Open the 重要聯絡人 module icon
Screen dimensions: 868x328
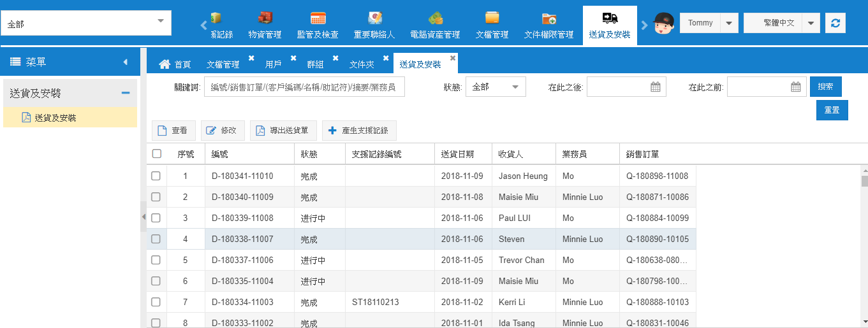(375, 18)
